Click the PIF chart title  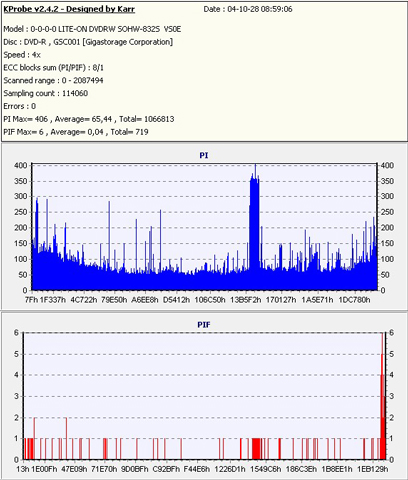pos(204,325)
